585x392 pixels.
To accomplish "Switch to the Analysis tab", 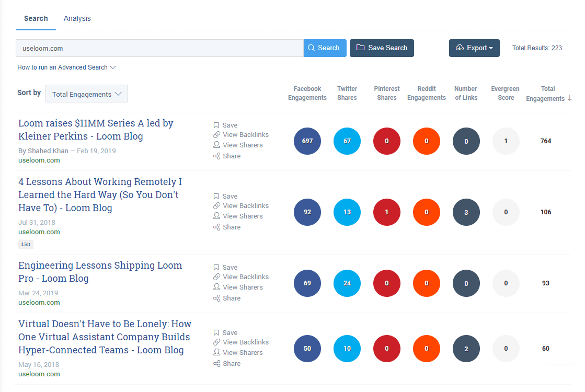I will (77, 18).
